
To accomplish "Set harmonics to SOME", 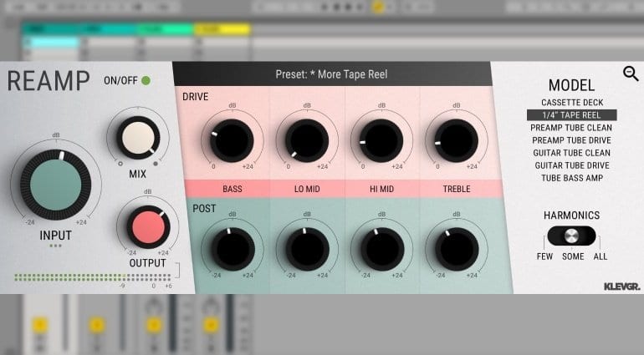I will [573, 256].
